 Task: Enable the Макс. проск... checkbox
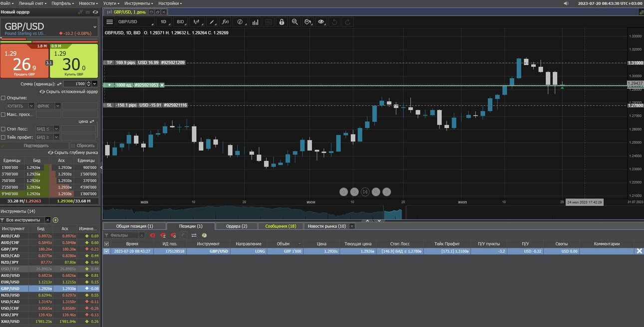[3, 115]
